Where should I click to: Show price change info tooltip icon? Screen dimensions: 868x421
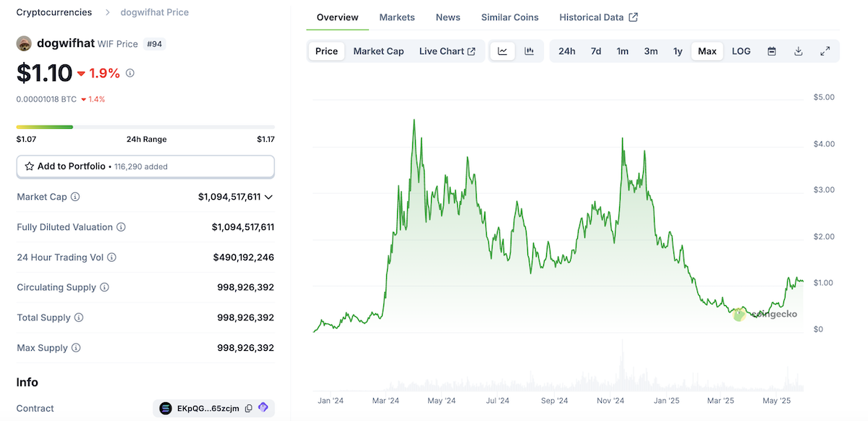130,73
